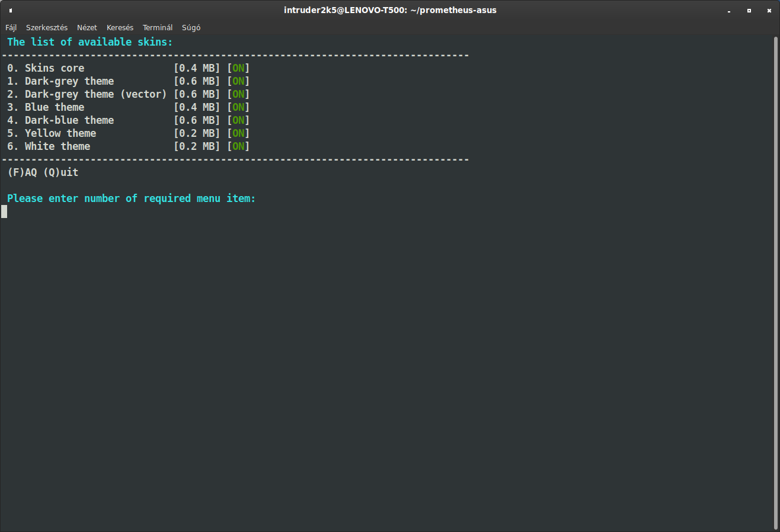
Task: Open the Terminál menu
Action: click(158, 27)
